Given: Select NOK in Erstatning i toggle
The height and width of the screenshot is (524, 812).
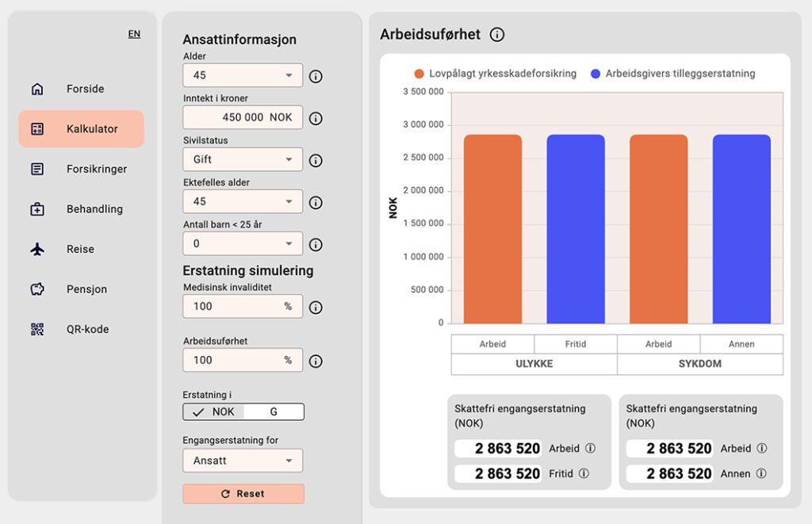Looking at the screenshot, I should point(213,412).
